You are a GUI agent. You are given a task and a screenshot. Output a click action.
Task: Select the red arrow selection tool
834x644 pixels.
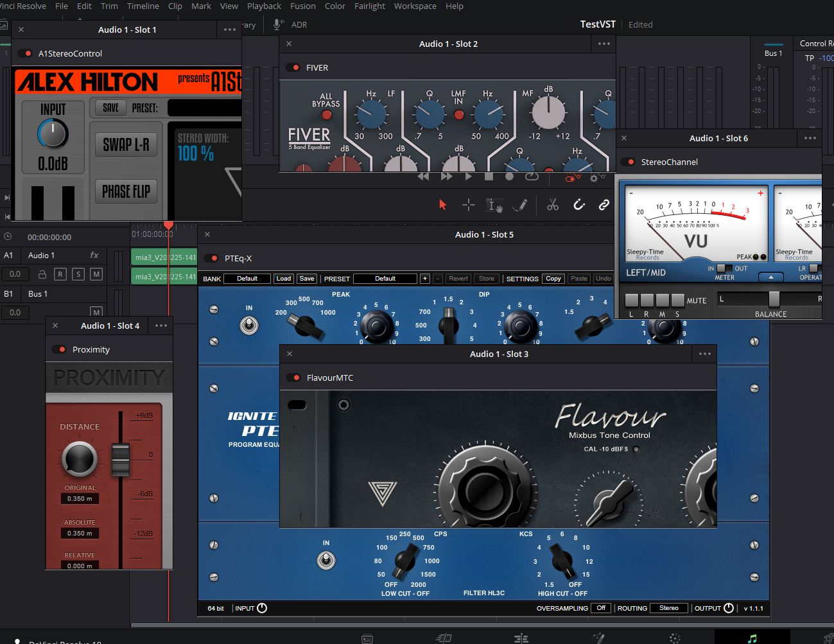442,205
